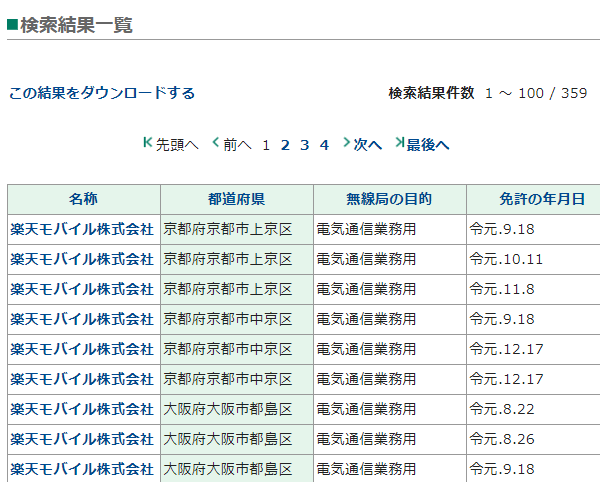This screenshot has height=482, width=600.
Task: Click the date cell 令元.8.26
Action: click(x=533, y=439)
